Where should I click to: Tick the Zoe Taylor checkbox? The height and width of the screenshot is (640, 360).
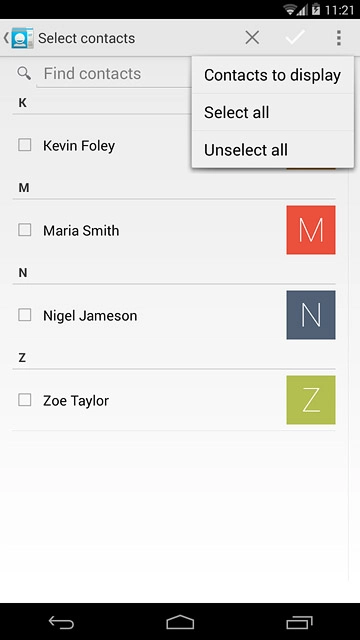click(24, 400)
